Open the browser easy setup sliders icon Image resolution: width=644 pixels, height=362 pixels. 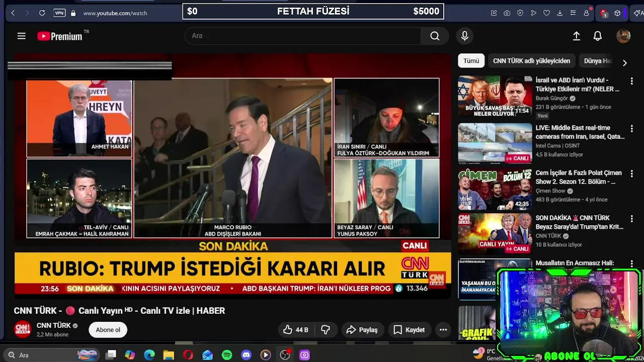click(573, 13)
